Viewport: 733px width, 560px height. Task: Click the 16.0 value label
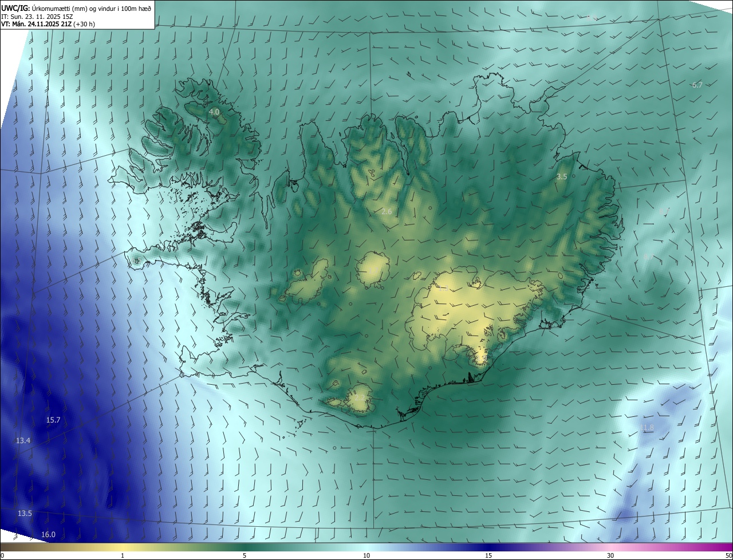(48, 534)
